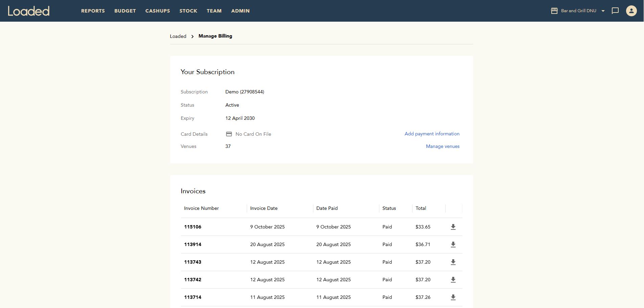Click the Total column header

coord(421,208)
